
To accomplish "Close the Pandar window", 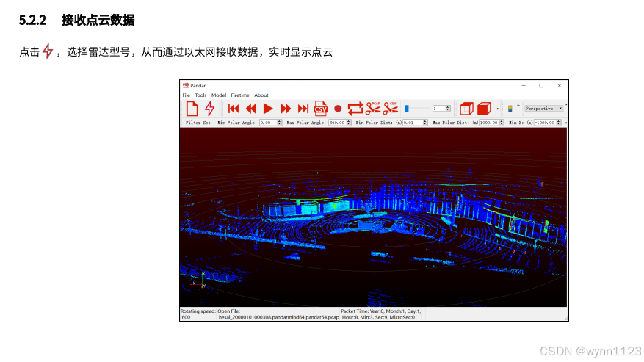I will tap(559, 85).
